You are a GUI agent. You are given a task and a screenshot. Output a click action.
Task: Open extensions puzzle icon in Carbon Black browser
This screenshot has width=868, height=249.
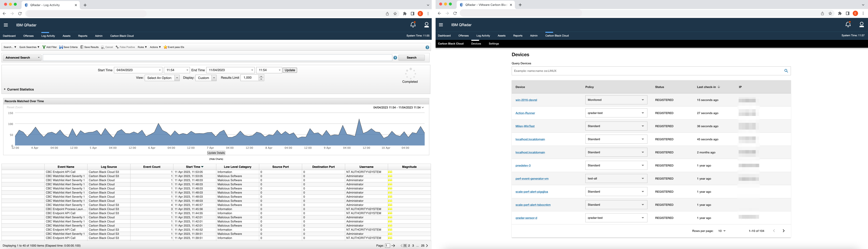[x=840, y=14]
